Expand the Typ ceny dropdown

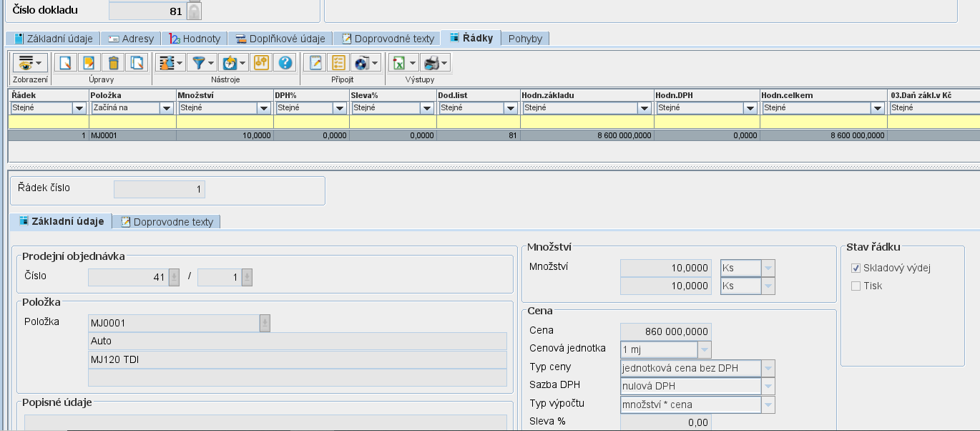(768, 368)
